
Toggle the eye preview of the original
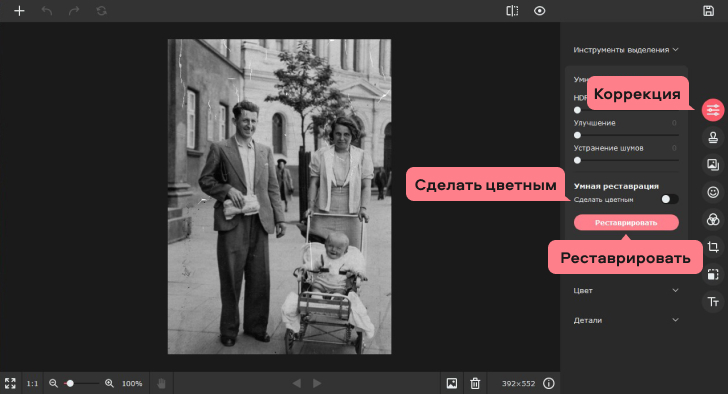click(540, 11)
